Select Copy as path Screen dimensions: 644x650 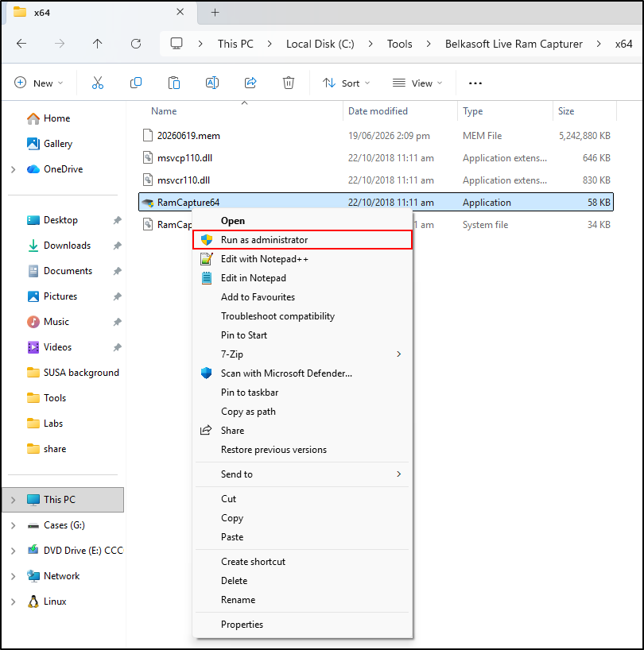(302, 412)
